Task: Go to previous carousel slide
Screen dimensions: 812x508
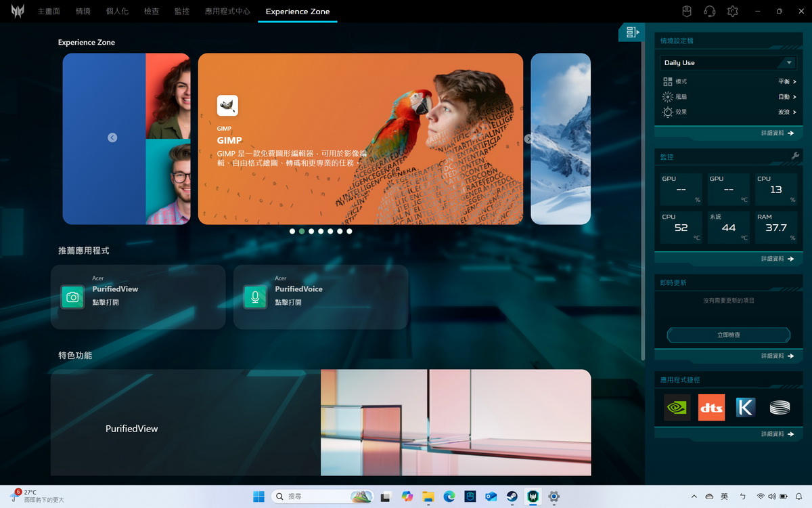Action: coord(112,137)
